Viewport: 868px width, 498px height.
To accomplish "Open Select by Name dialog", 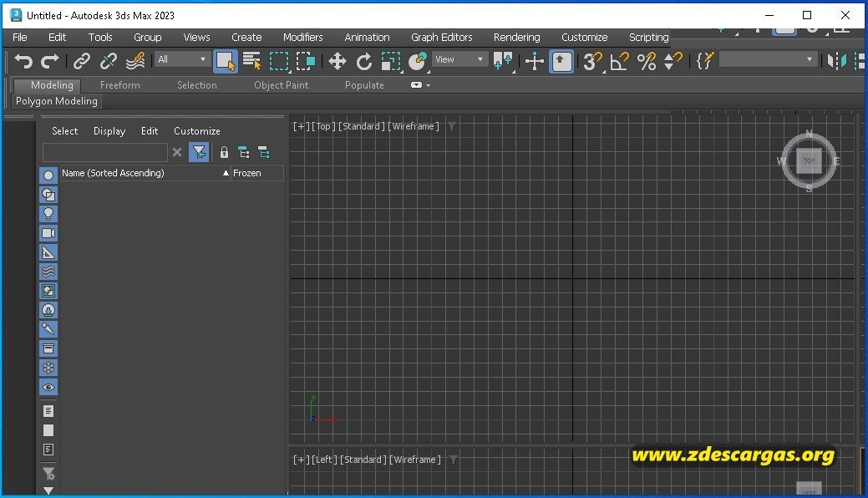I will coord(251,60).
